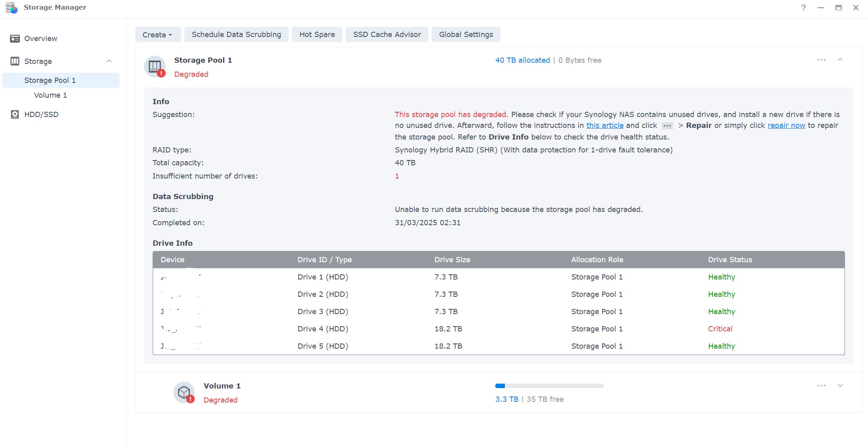Screen dimensions: 868x446
Task: Open Storage Pool 1 more options menu
Action: [821, 60]
